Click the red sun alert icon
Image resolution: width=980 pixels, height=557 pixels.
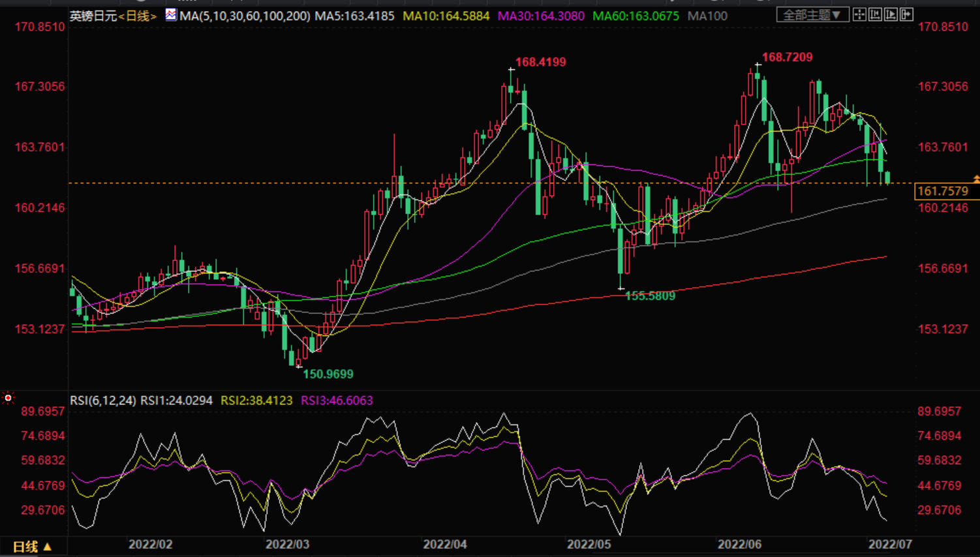[8, 398]
